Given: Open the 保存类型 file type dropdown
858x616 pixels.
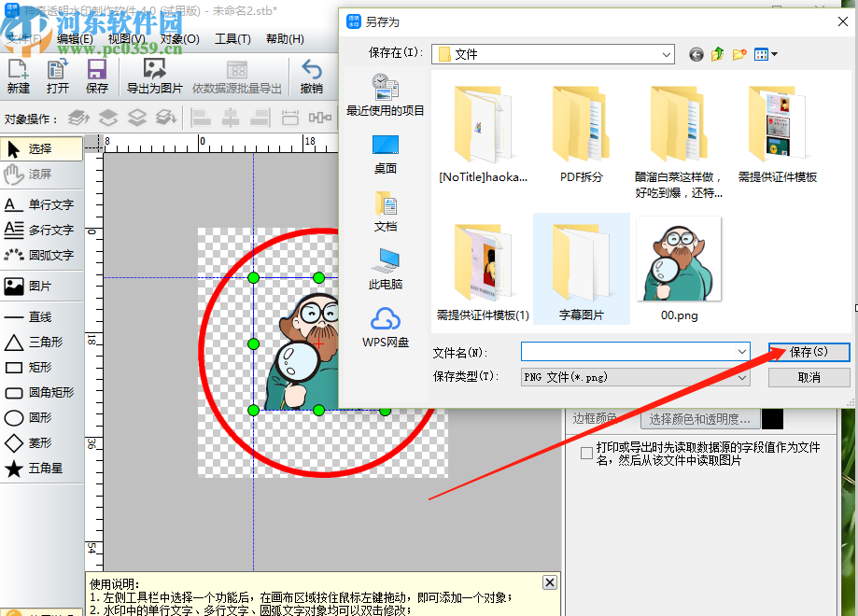Looking at the screenshot, I should point(742,377).
